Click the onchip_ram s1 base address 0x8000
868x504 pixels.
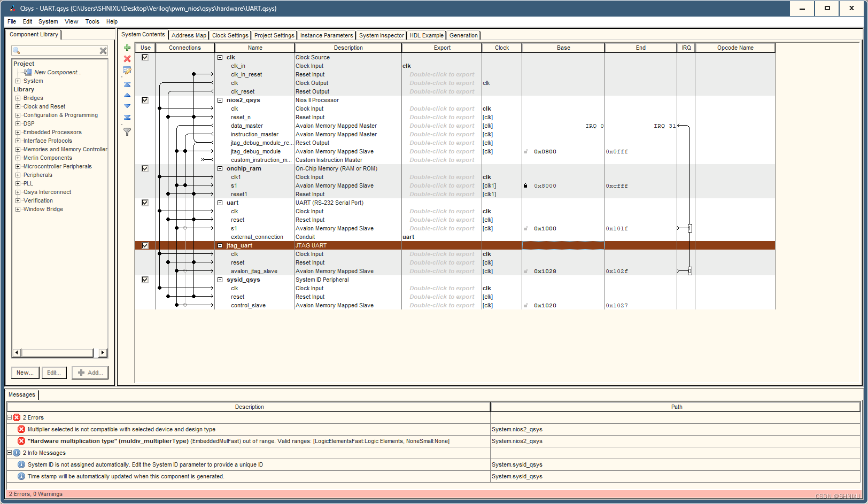coord(545,185)
